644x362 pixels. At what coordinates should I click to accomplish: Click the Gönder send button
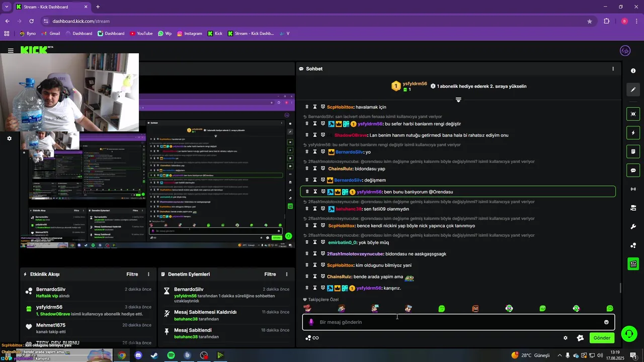pos(602,338)
